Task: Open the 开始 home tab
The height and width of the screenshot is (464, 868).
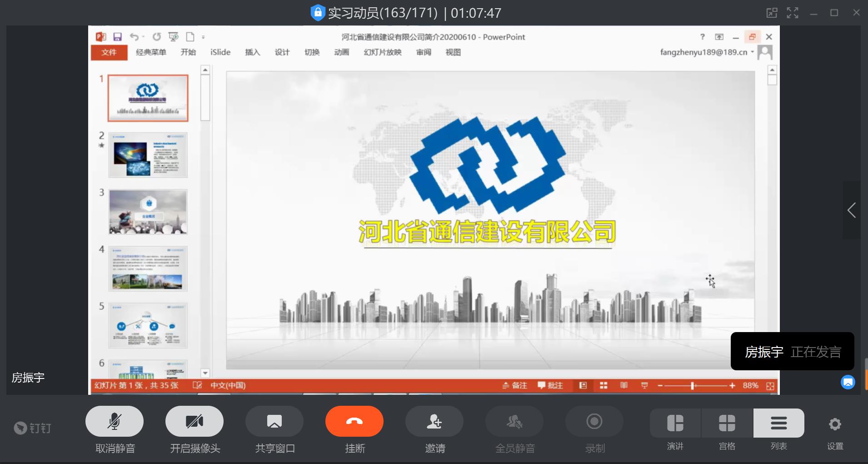Action: pos(188,52)
